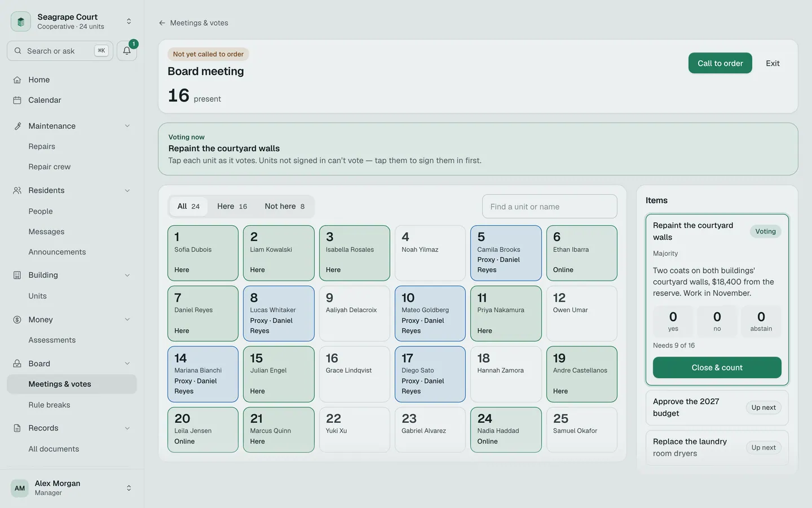Click the Residents people icon
The image size is (812, 508).
coord(17,190)
